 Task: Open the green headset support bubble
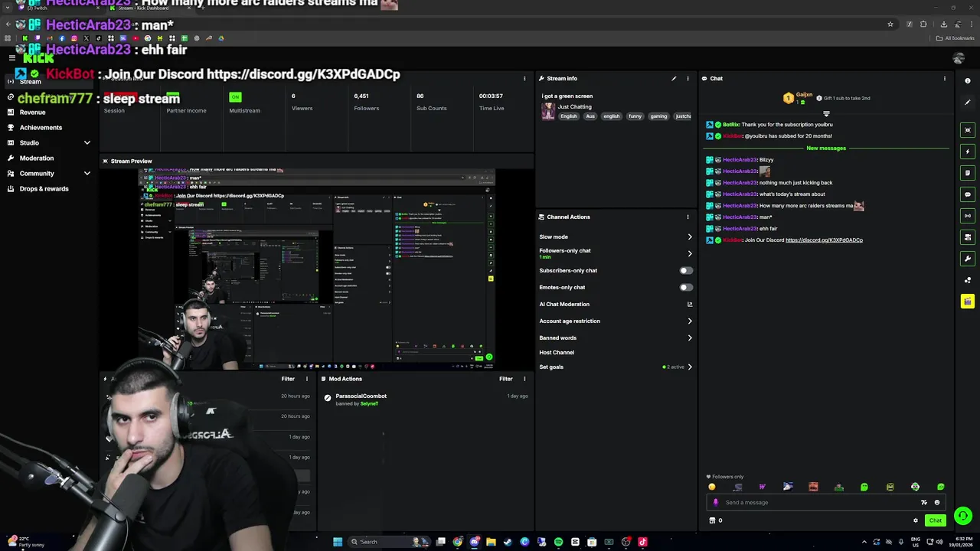[963, 516]
